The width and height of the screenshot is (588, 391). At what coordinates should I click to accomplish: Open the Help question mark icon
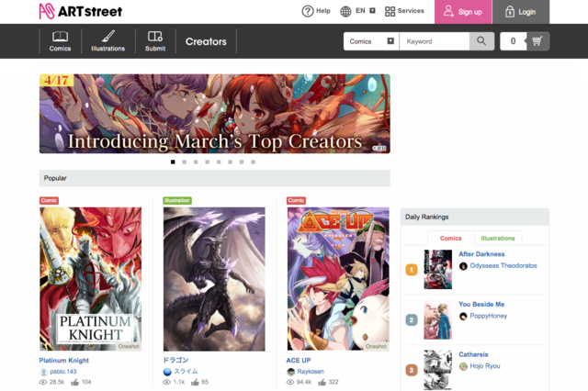(308, 11)
